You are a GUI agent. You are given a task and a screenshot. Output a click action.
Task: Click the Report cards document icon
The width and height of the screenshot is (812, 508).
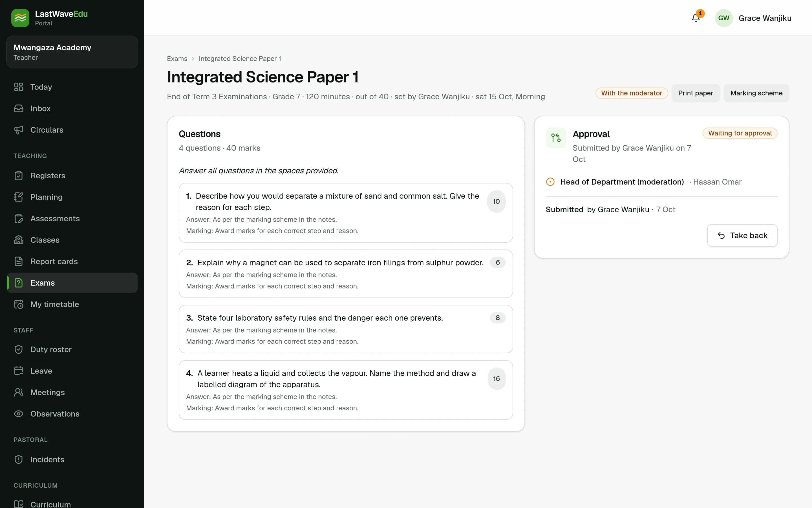[18, 261]
